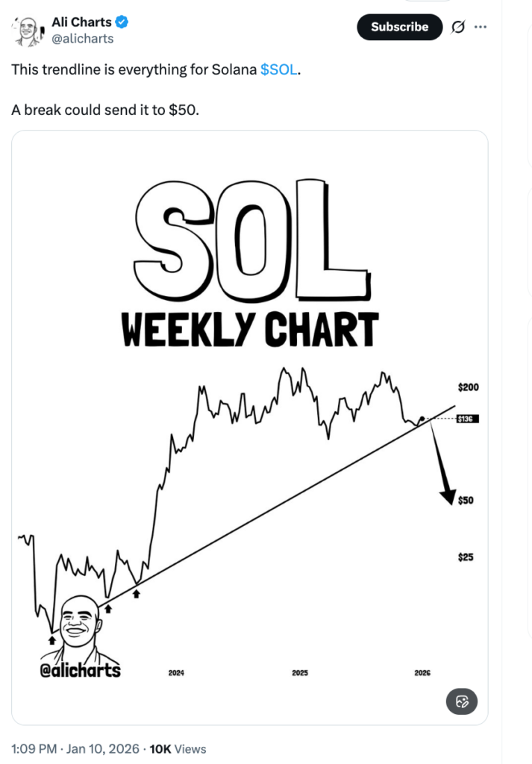Click the Ali Charts profile avatar
The height and width of the screenshot is (764, 532).
click(x=26, y=31)
